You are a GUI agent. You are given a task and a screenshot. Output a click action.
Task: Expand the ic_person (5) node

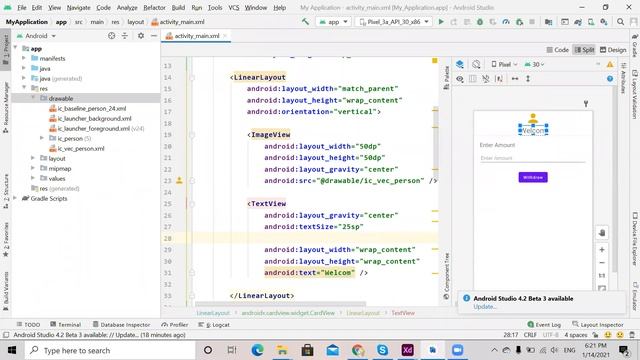click(x=42, y=138)
